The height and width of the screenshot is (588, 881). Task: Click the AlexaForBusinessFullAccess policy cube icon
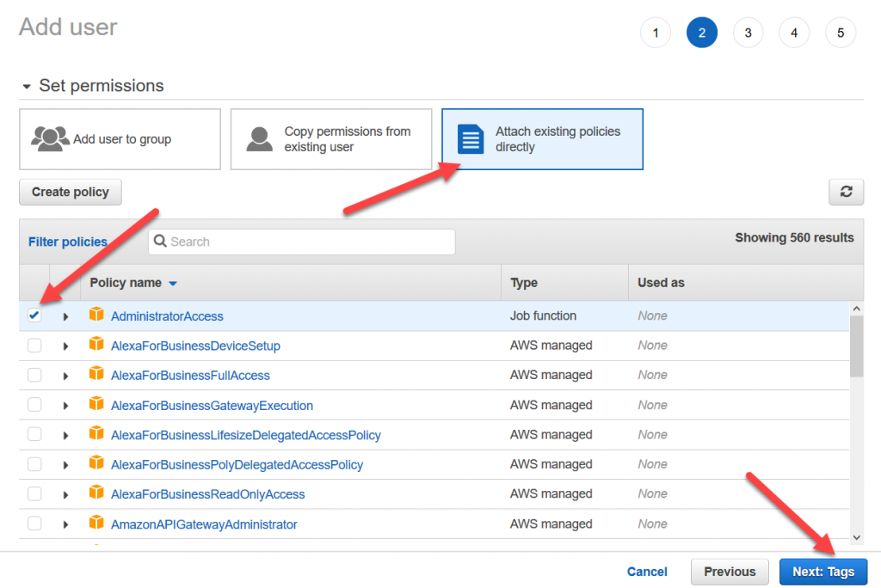coord(96,375)
